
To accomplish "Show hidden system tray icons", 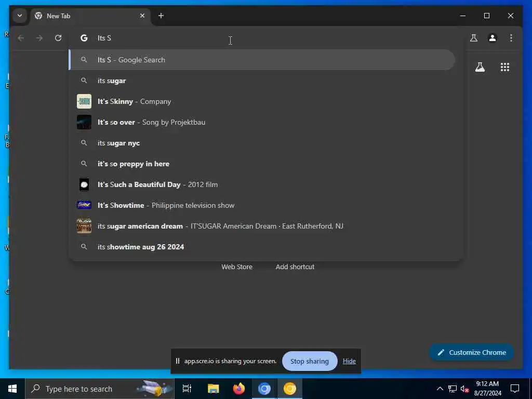I will (x=440, y=389).
